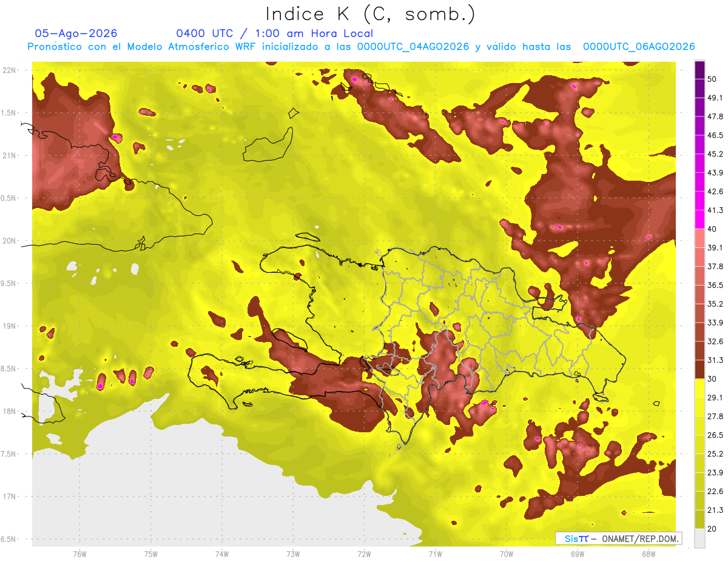Select the "37.8" scale value
Viewport: 728px width, 562px height.
(x=715, y=267)
